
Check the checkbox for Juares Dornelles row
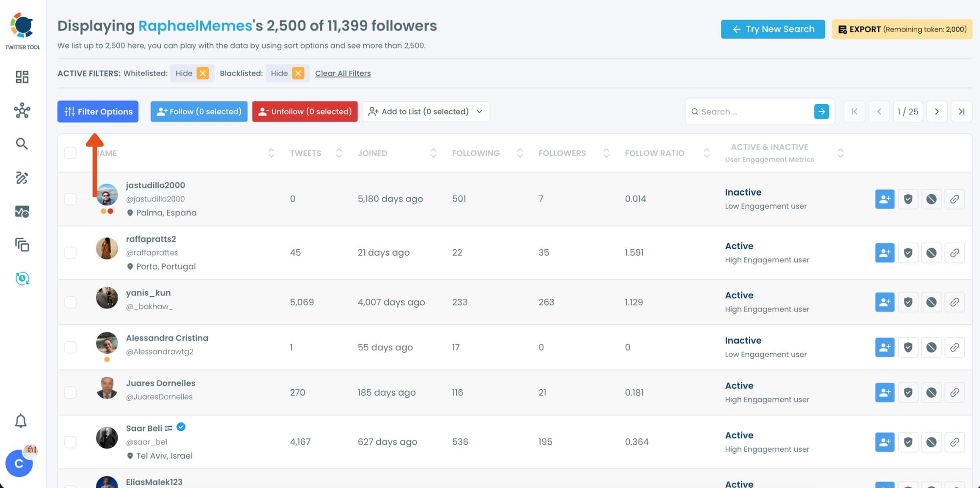[x=70, y=392]
